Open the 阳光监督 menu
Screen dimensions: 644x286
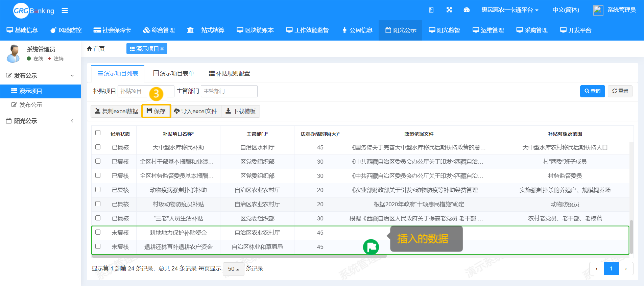click(x=444, y=30)
